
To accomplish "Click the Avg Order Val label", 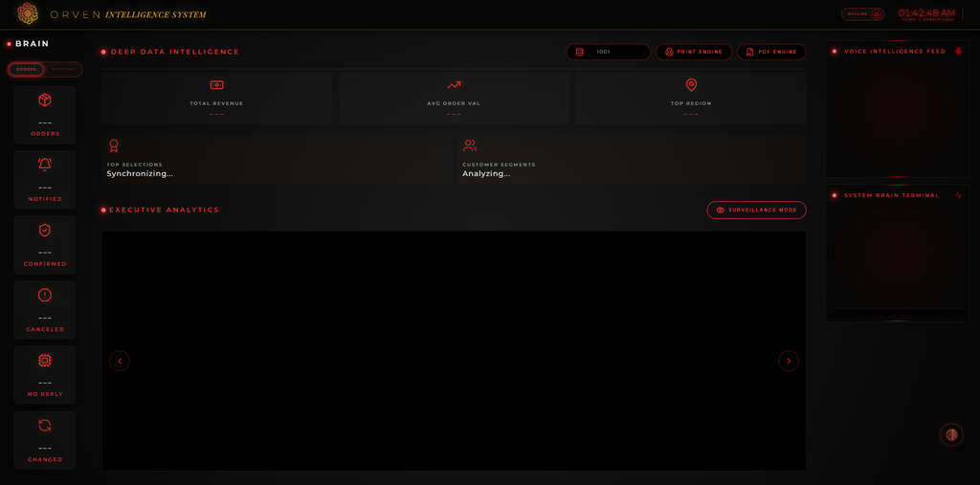I will [x=454, y=103].
